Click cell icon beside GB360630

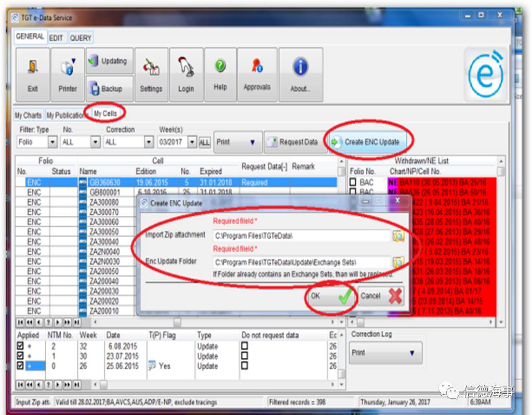click(x=83, y=183)
